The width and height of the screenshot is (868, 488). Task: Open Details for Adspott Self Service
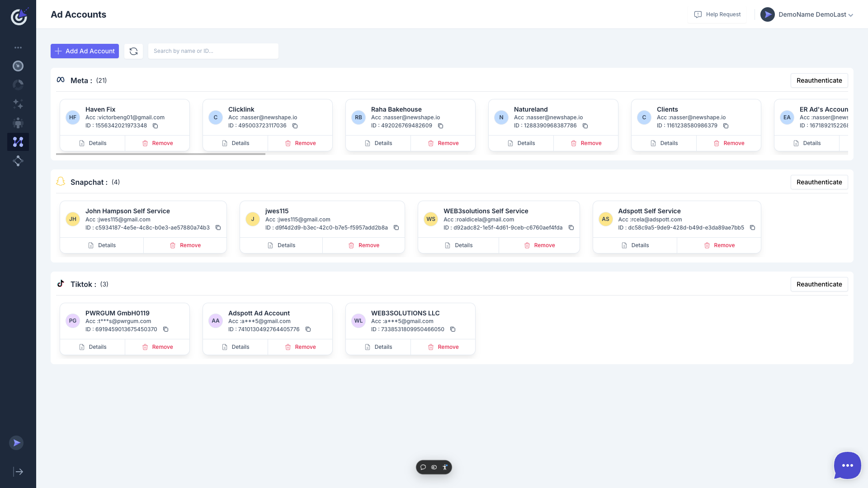pos(635,245)
